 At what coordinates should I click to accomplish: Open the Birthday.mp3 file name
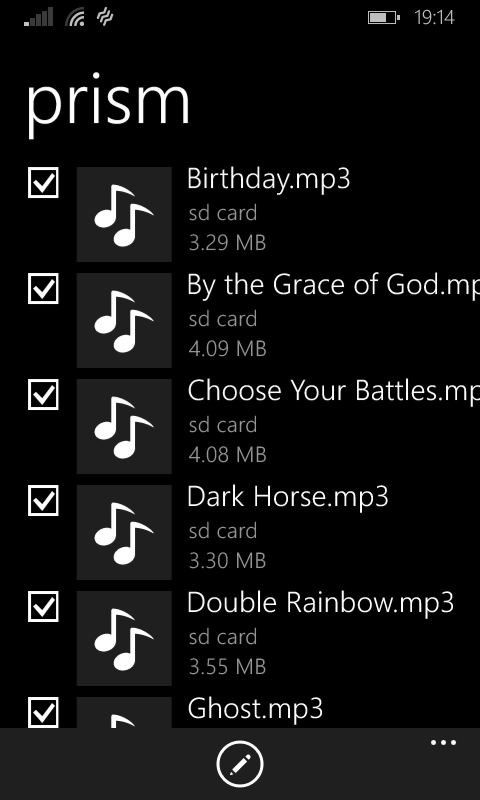coord(269,180)
